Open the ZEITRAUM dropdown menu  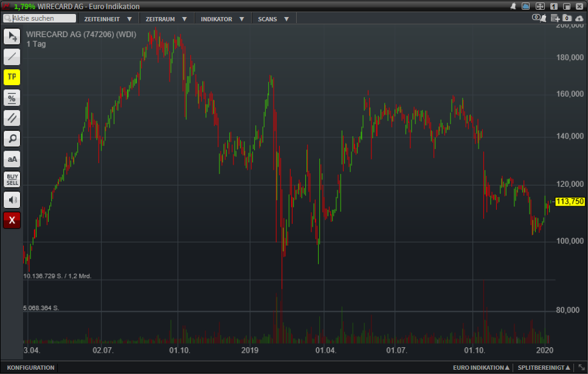pyautogui.click(x=166, y=19)
